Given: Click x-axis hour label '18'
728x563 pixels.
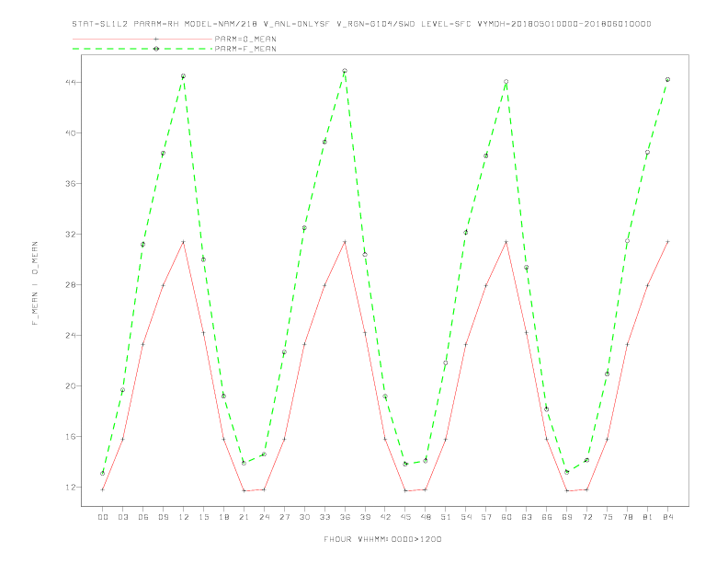Looking at the screenshot, I should point(223,517).
